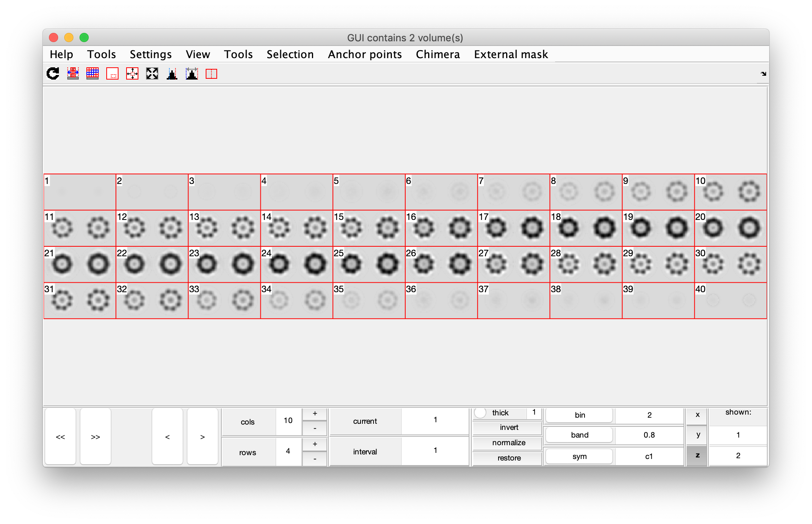Click the bin value field showing 2
Screen dimensions: 812x524
coord(649,415)
